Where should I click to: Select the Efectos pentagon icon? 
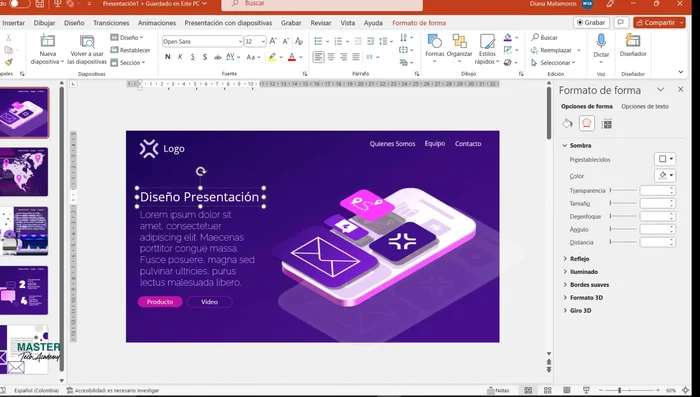[x=587, y=123]
